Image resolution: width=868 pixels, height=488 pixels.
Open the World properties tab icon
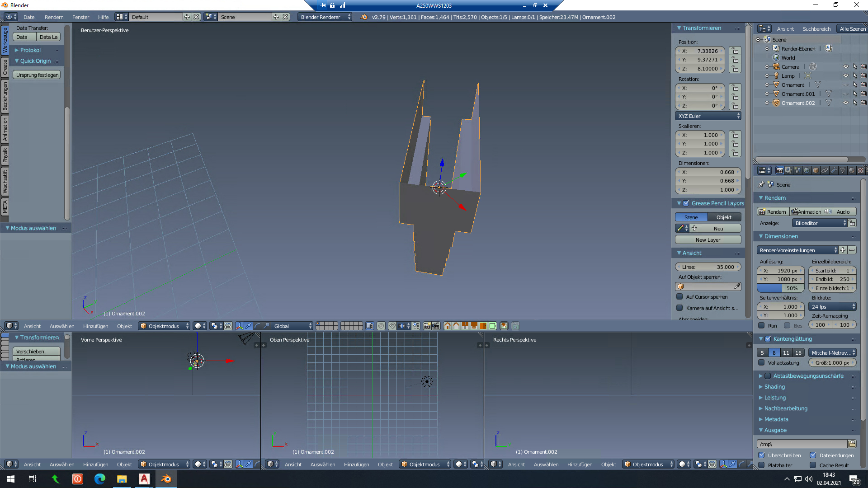coord(807,170)
